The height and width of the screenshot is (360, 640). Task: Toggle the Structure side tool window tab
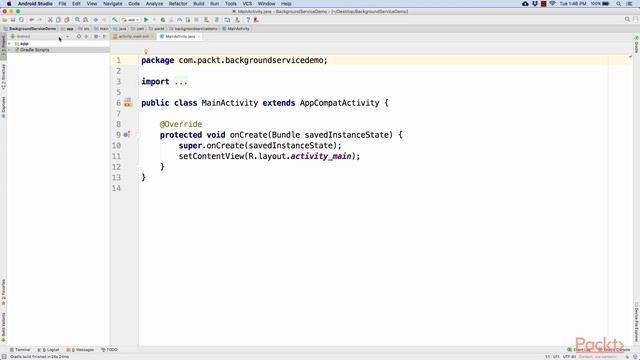[3, 77]
